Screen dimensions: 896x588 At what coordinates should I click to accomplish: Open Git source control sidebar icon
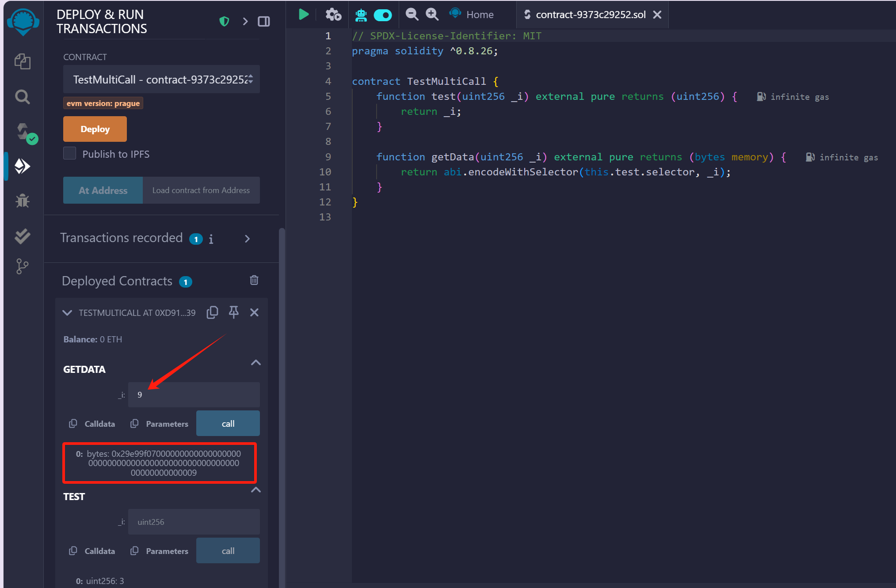pos(23,266)
